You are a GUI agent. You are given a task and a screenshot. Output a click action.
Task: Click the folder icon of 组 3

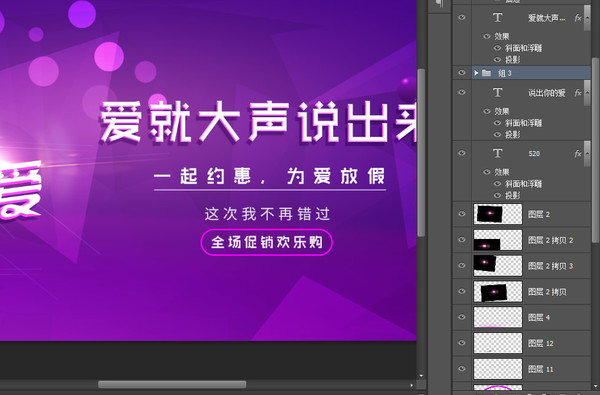486,73
